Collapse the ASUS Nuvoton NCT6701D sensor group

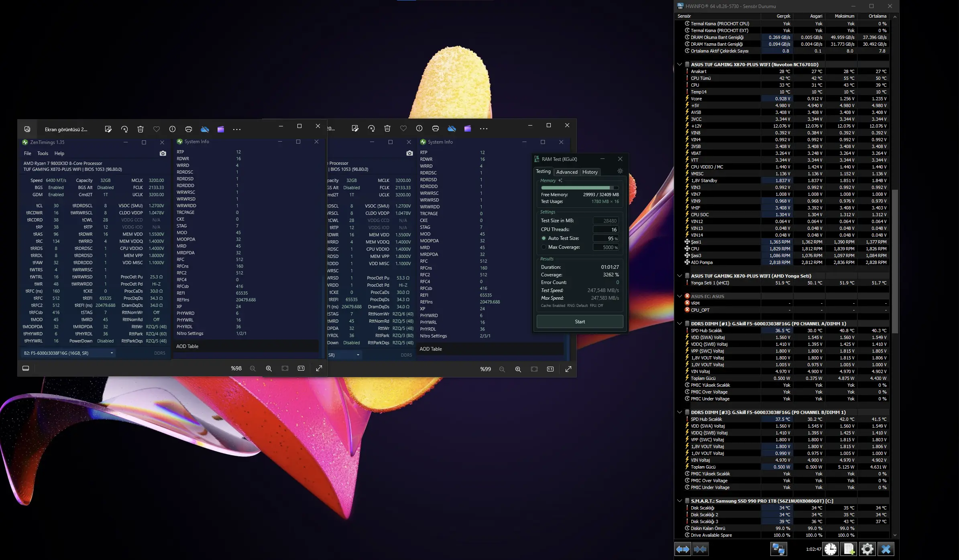coord(680,64)
